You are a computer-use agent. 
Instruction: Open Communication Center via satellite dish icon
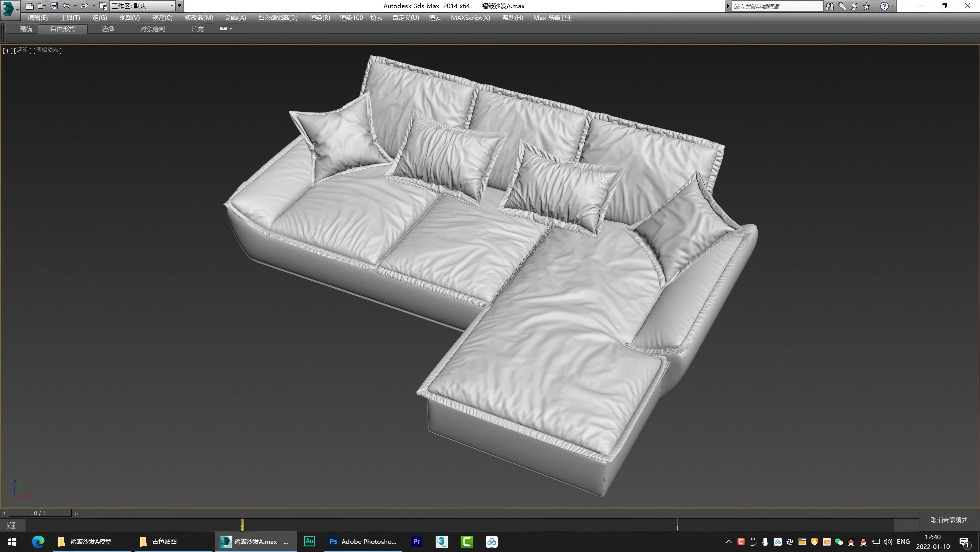pyautogui.click(x=854, y=6)
